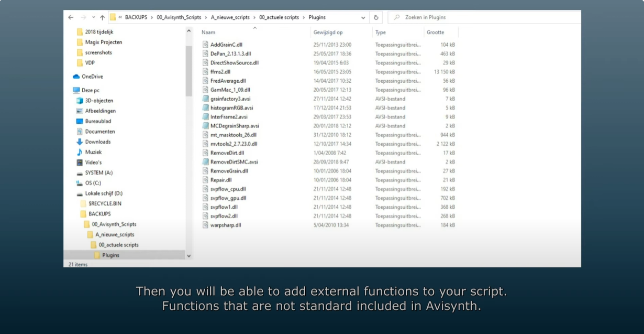This screenshot has width=644, height=334.
Task: Sort files by the Naam column header
Action: pyautogui.click(x=208, y=33)
